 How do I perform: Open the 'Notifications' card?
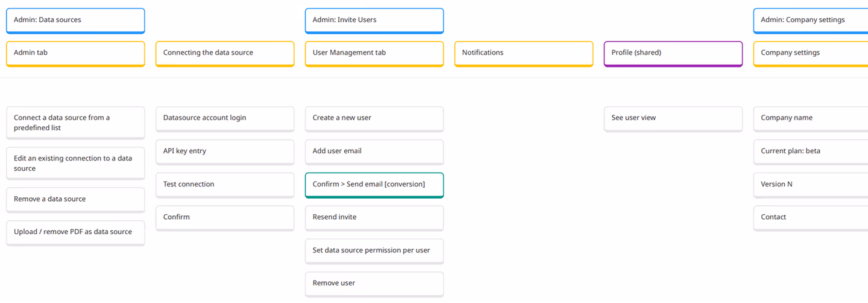pos(524,54)
